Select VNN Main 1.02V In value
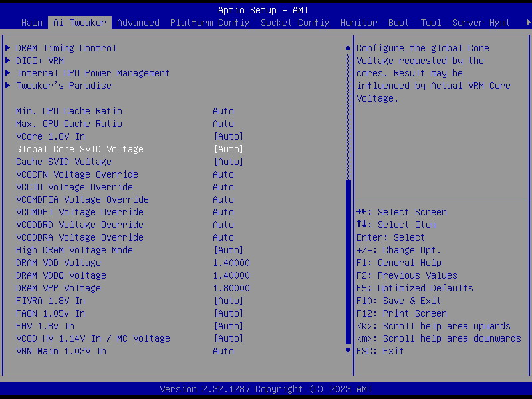 pos(223,351)
